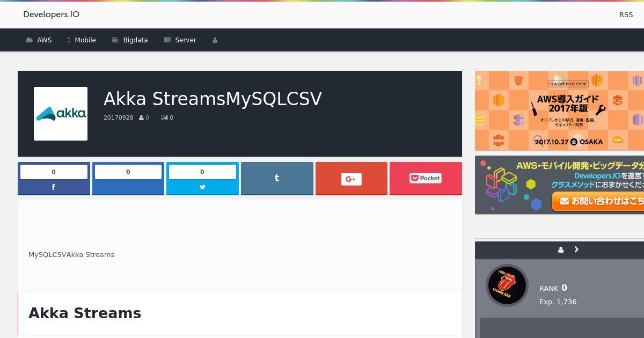Open the Server category menu
This screenshot has width=644, height=338.
pyautogui.click(x=180, y=40)
